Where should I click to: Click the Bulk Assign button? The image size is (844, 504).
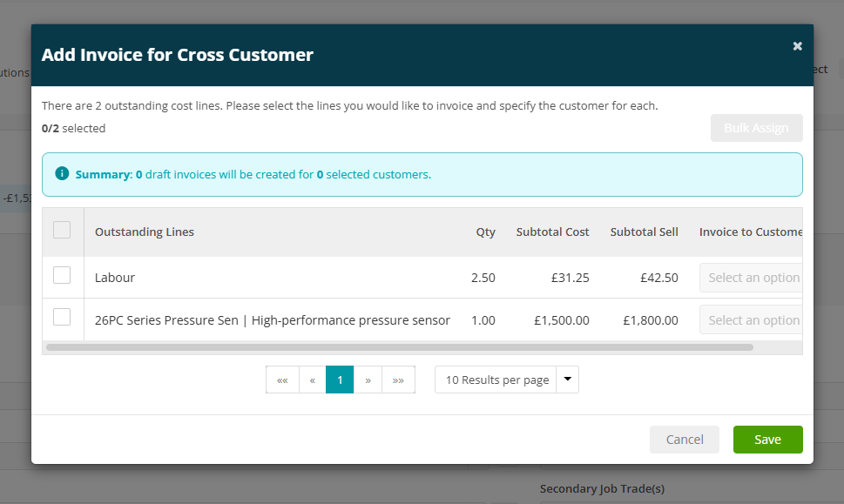tap(756, 128)
